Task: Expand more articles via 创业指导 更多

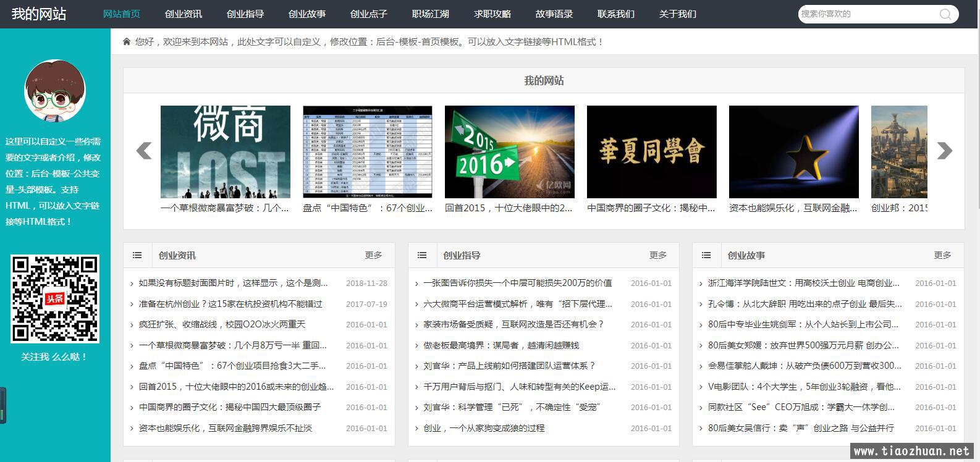Action: tap(658, 255)
